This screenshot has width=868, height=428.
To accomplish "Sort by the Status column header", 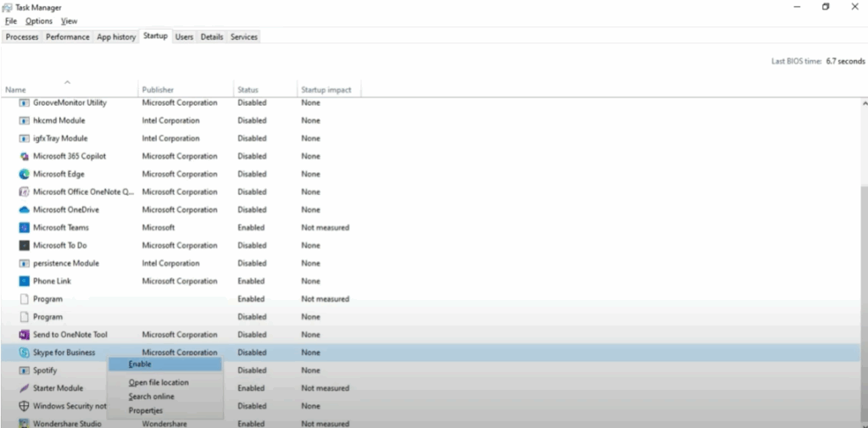I will [x=265, y=90].
